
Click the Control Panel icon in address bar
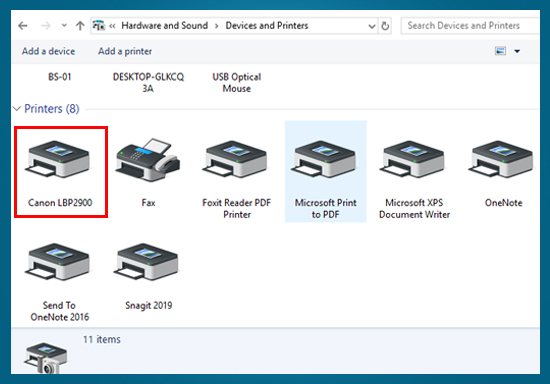tap(99, 26)
